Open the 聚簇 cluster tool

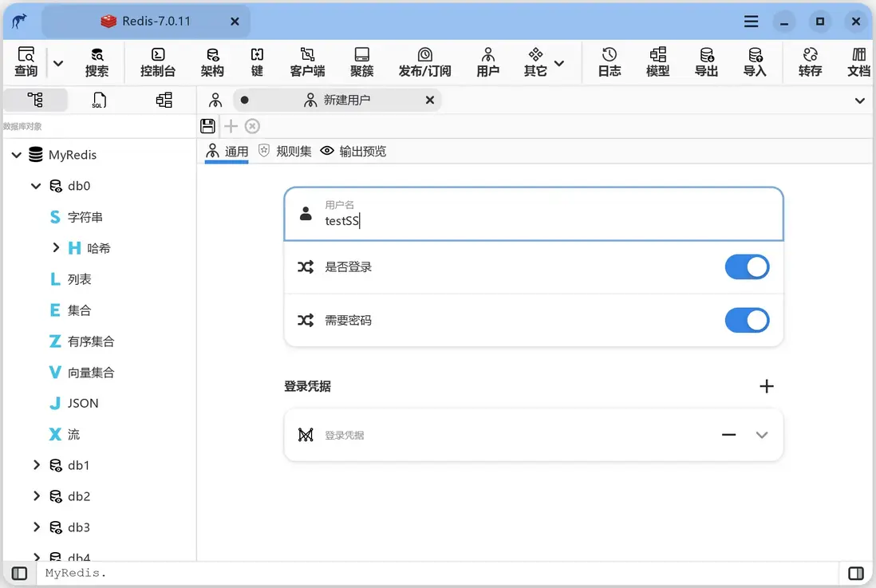click(x=361, y=61)
